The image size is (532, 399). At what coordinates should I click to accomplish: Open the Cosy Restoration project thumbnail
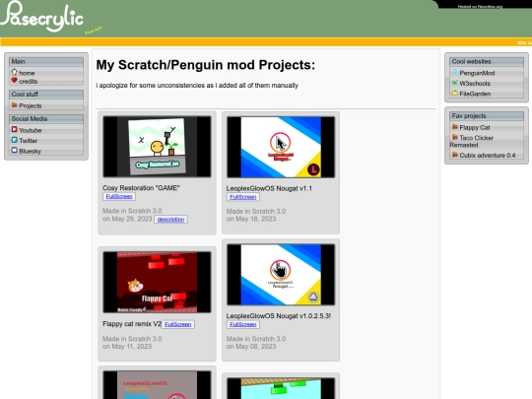tap(157, 146)
